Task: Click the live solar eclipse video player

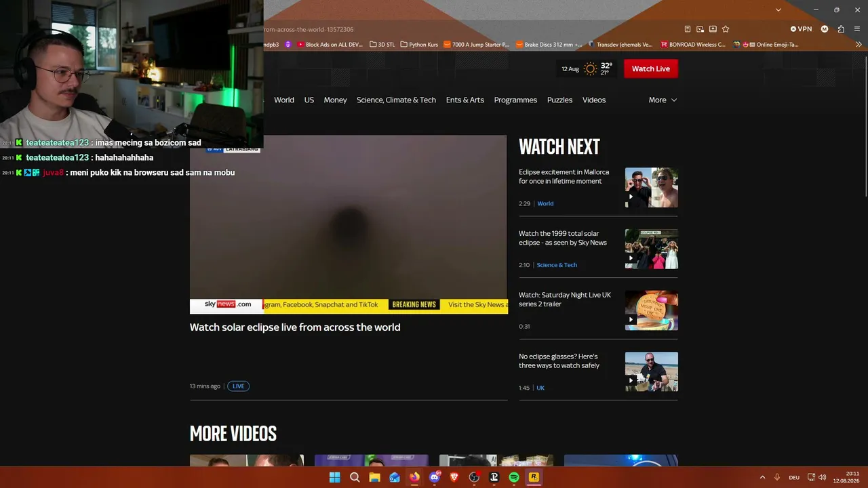Action: tap(349, 224)
